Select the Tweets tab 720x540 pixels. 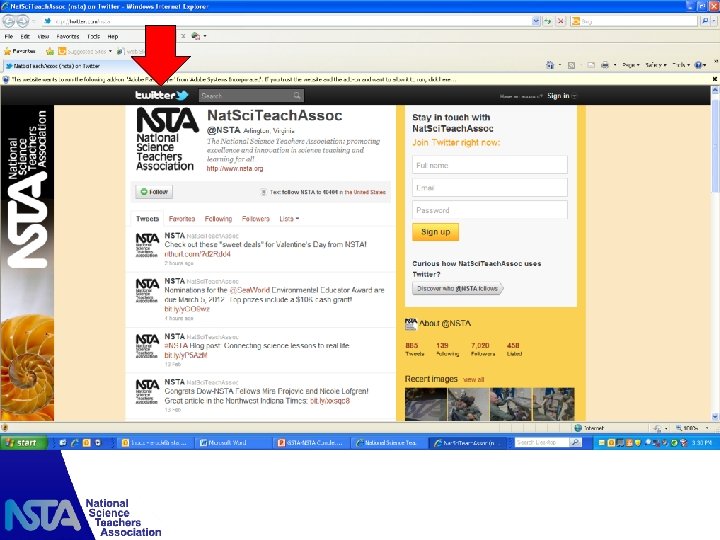click(x=147, y=219)
